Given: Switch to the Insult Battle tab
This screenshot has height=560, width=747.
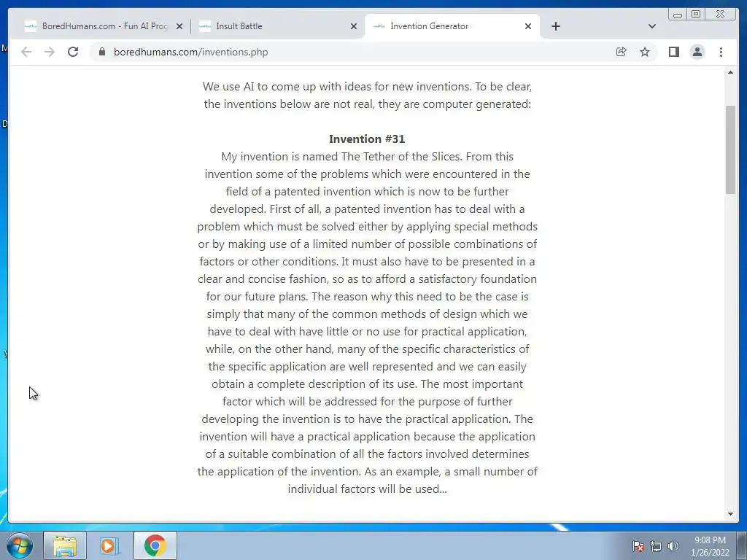Looking at the screenshot, I should tap(278, 26).
